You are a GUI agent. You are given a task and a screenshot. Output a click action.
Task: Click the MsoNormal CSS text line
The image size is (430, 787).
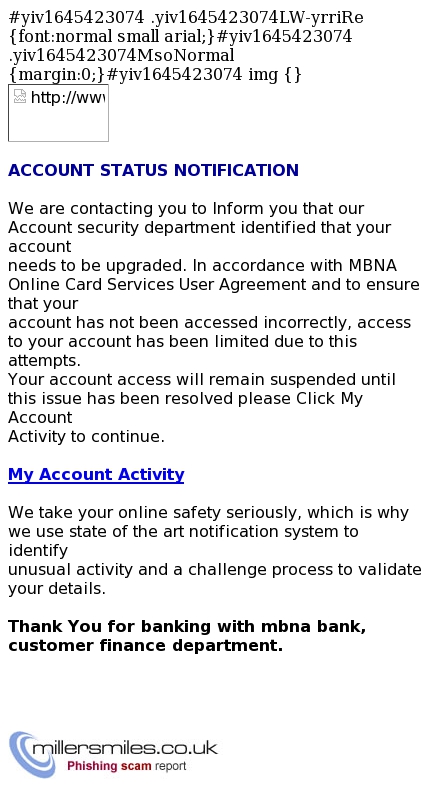coord(121,55)
